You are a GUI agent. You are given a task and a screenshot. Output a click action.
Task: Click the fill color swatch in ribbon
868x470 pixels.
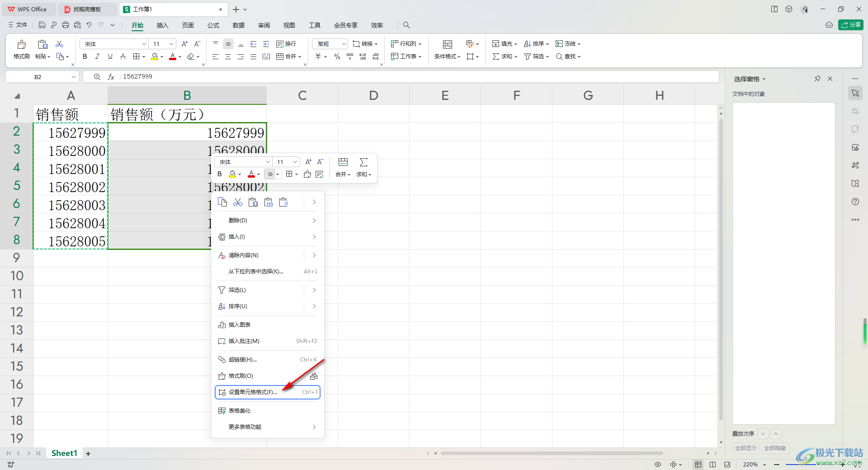(155, 56)
